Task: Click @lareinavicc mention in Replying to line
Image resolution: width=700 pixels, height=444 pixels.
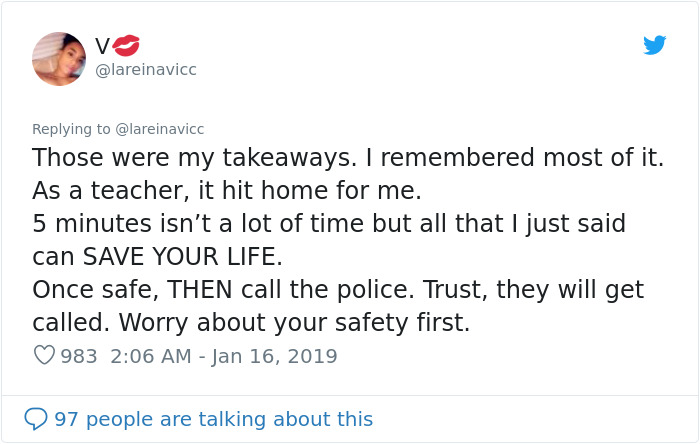Action: point(160,129)
